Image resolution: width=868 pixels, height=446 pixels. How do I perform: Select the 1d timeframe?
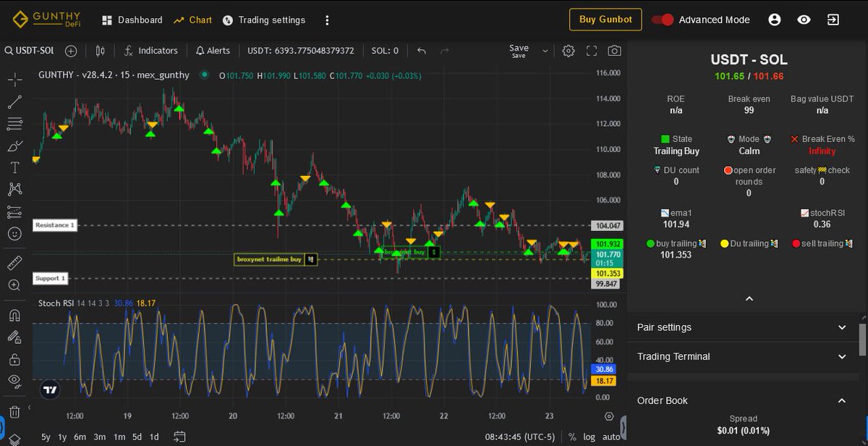click(153, 437)
